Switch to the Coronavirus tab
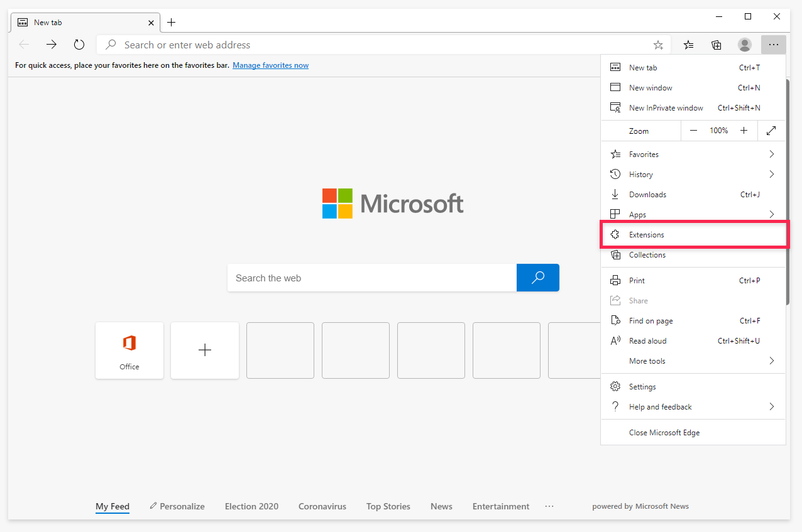Screen dimensions: 802x532 [322, 506]
